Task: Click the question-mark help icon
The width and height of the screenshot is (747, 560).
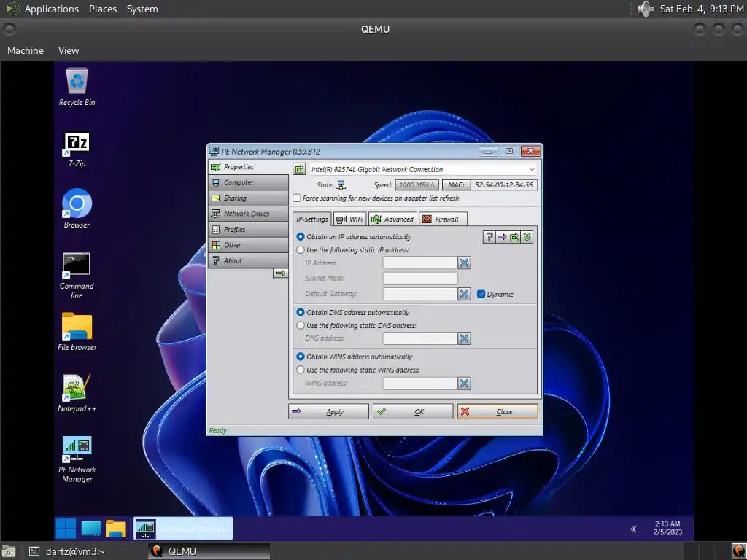Action: [489, 237]
